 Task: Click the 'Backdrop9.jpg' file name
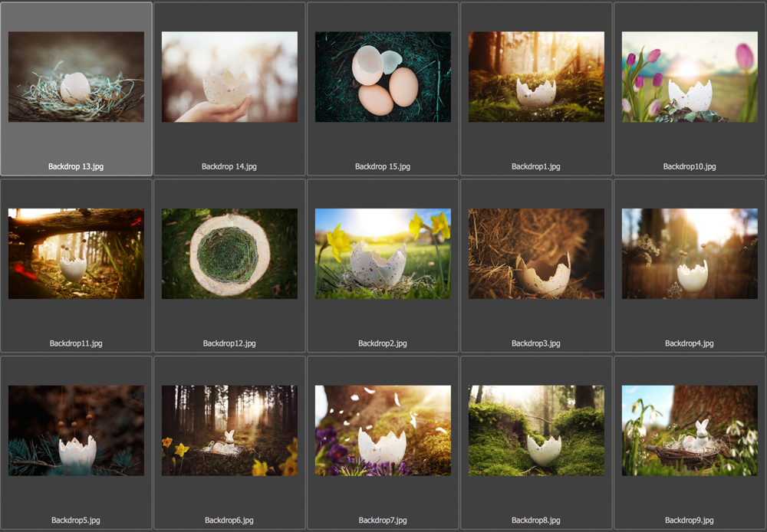pyautogui.click(x=690, y=521)
